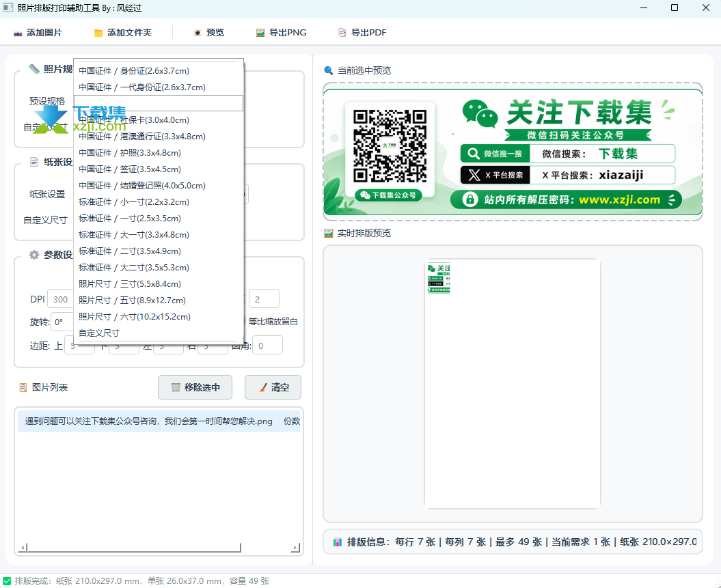
Task: Click the paper icon beside 纸张设置 heading
Action: tap(34, 162)
